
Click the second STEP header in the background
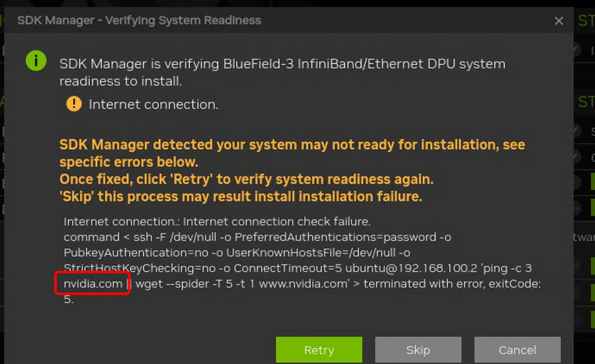(587, 103)
